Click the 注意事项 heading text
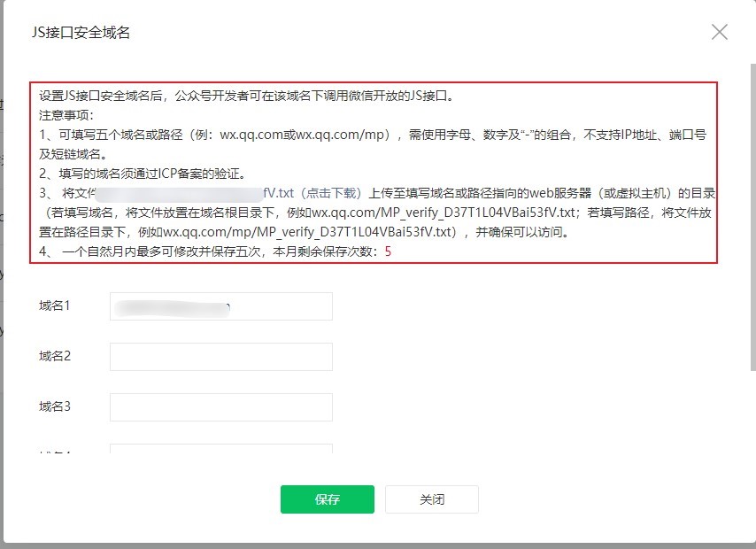Viewport: 756px width, 549px height. tap(66, 115)
